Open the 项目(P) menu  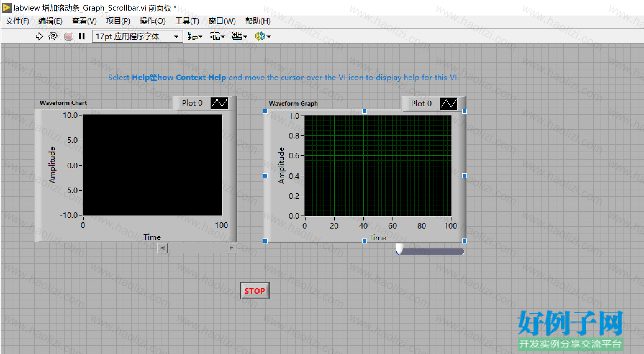(x=118, y=21)
